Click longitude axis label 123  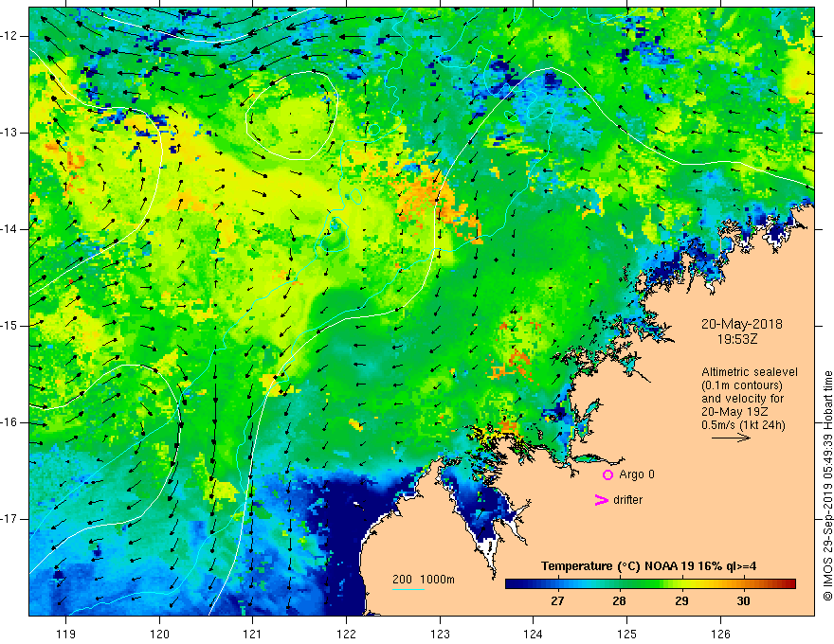click(x=440, y=634)
